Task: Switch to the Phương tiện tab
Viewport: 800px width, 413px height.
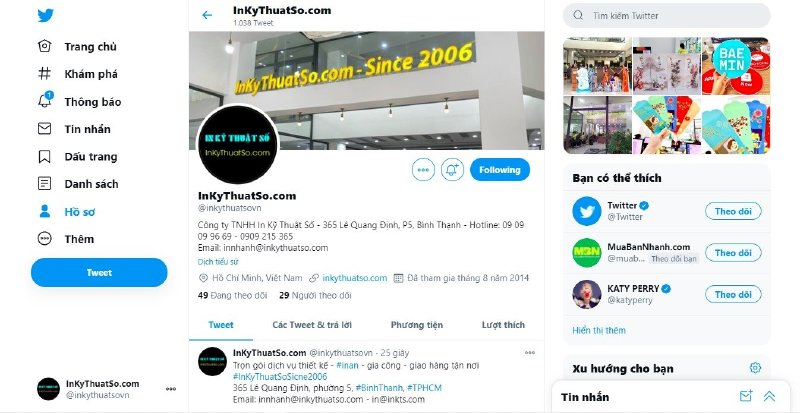Action: pyautogui.click(x=416, y=325)
